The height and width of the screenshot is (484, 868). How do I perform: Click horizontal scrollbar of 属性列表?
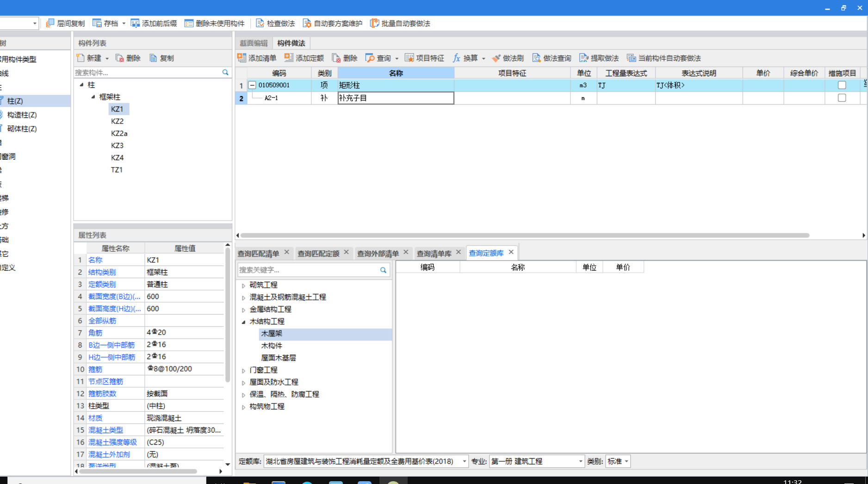coord(138,472)
